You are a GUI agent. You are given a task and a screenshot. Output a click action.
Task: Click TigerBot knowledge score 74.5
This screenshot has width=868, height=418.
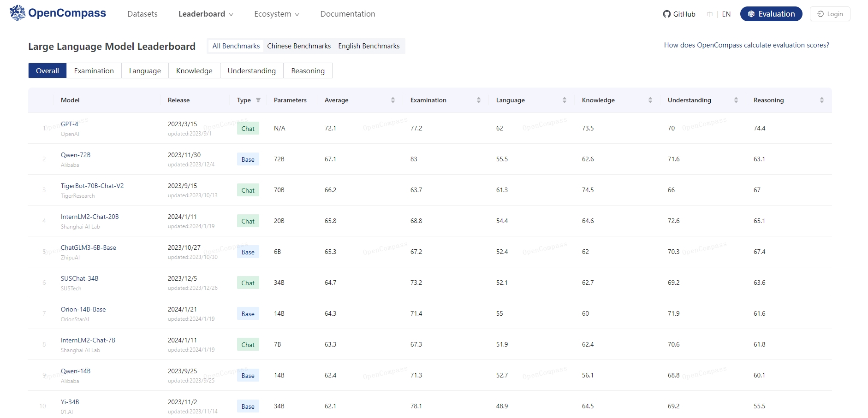588,190
